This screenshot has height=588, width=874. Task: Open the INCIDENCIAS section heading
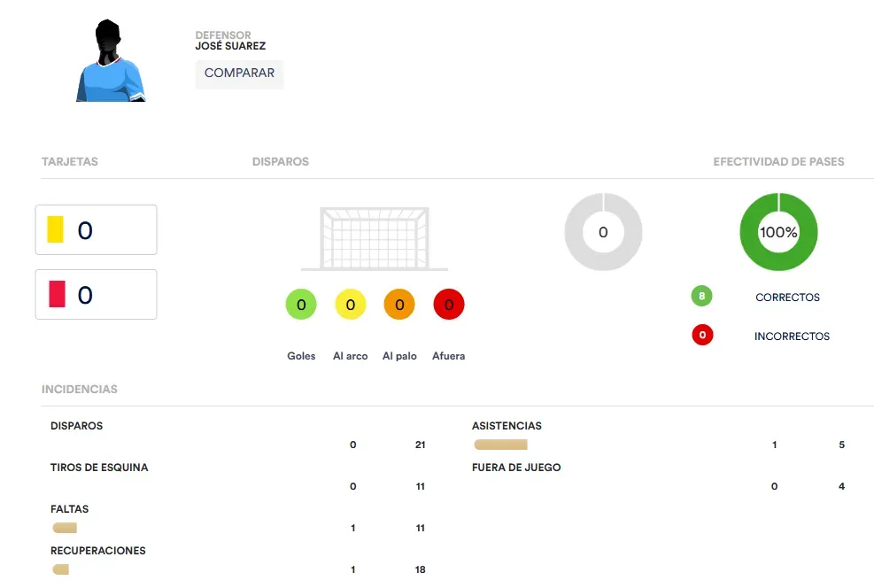coord(79,389)
